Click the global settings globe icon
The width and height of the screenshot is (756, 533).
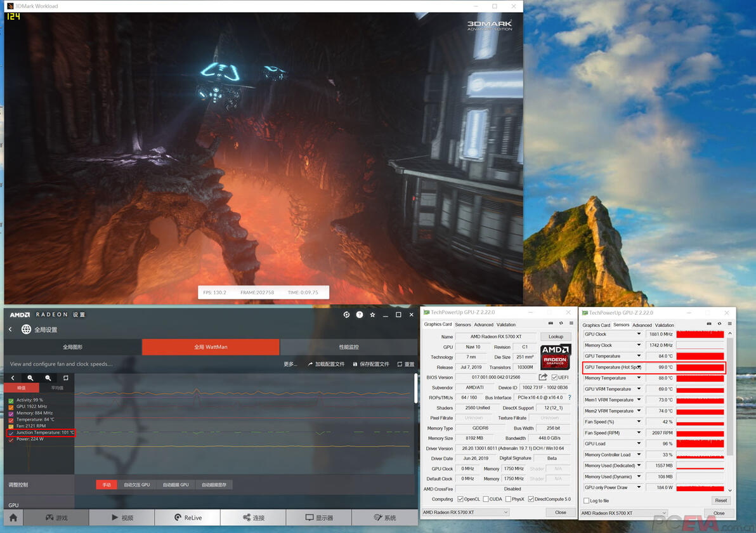pyautogui.click(x=26, y=329)
